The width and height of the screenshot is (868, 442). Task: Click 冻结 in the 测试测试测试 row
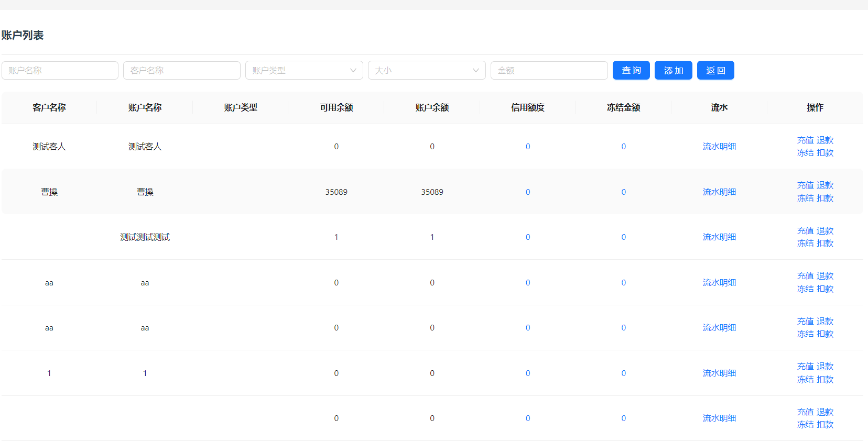tap(805, 244)
